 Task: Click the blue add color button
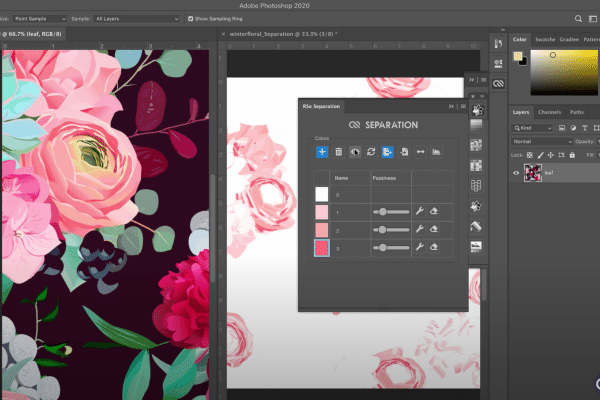tap(322, 151)
